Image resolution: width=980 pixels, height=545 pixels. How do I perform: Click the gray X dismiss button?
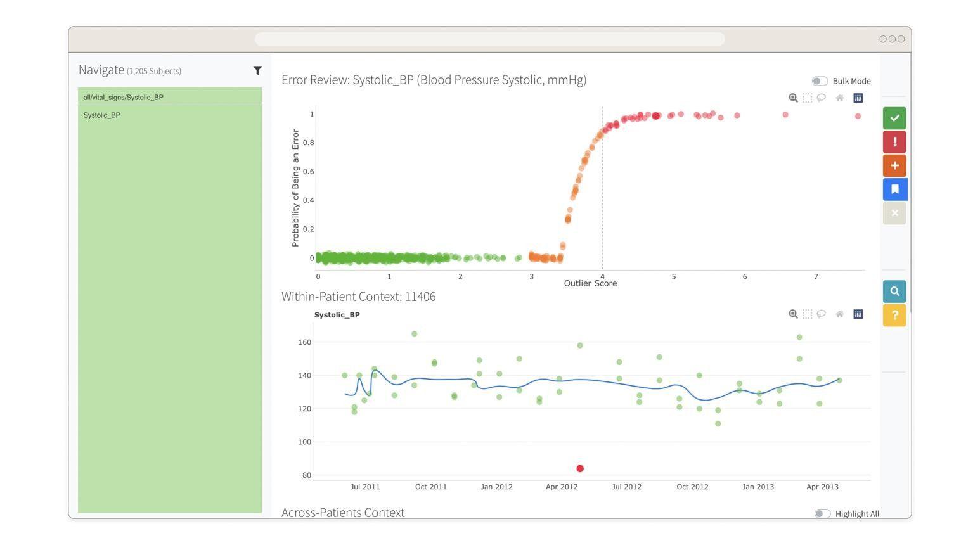(894, 213)
